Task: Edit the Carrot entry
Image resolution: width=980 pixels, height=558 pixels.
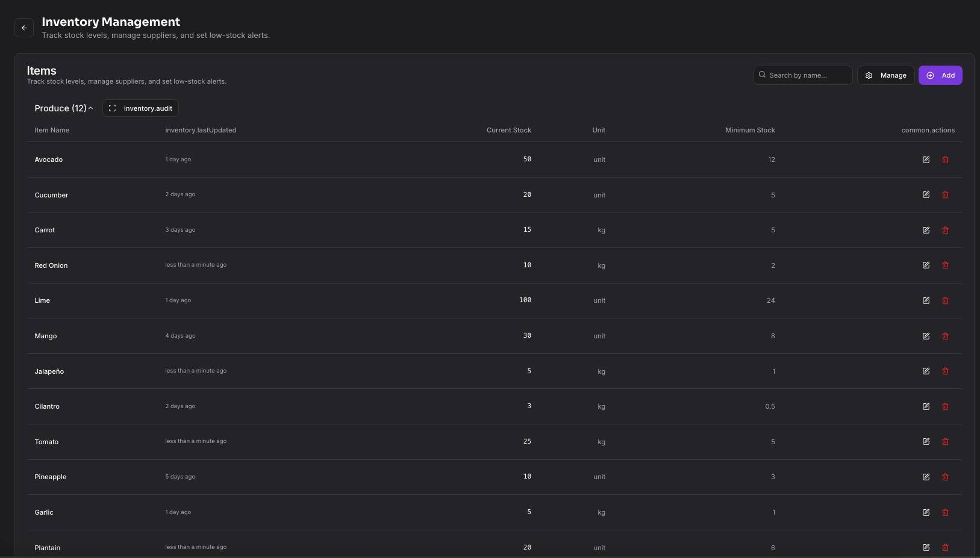Action: coord(926,230)
